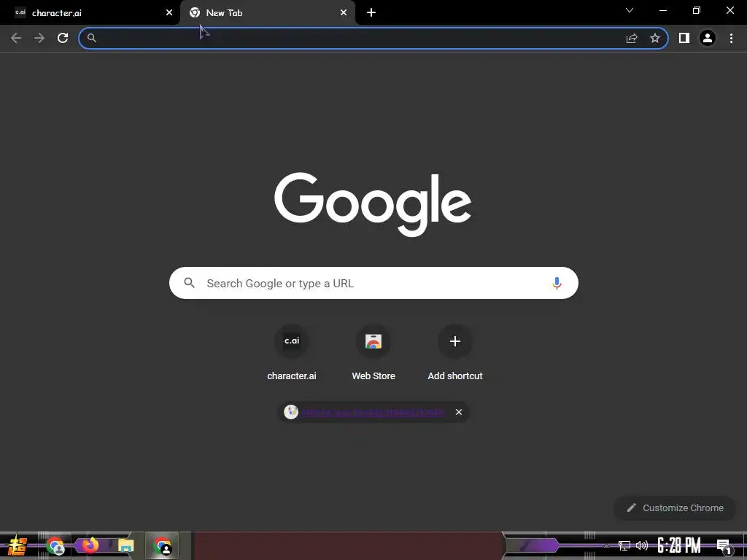Open the network tray icon
747x560 pixels.
point(624,545)
